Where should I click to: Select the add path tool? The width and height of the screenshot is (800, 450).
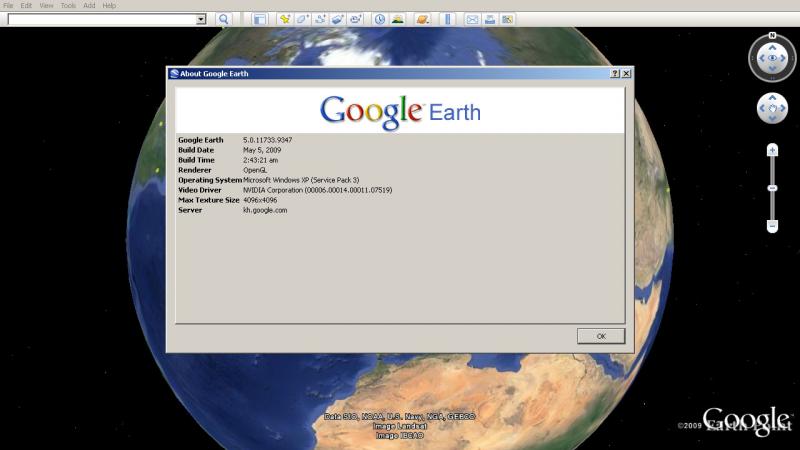pos(320,19)
